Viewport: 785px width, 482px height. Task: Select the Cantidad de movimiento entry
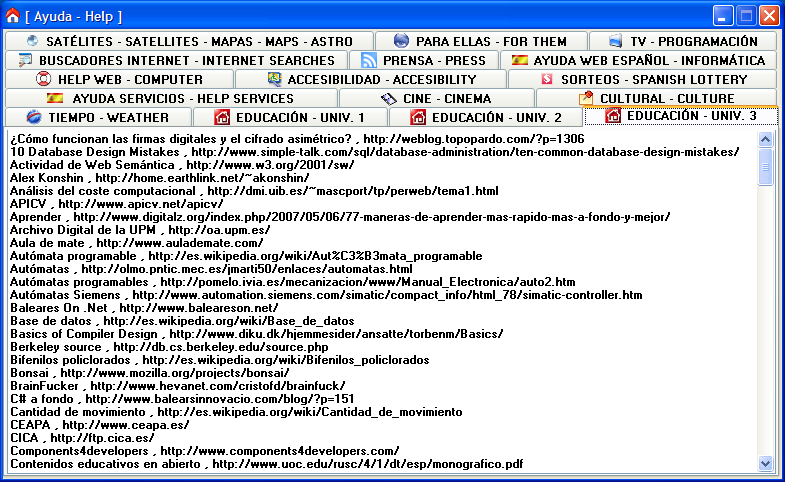pos(236,412)
